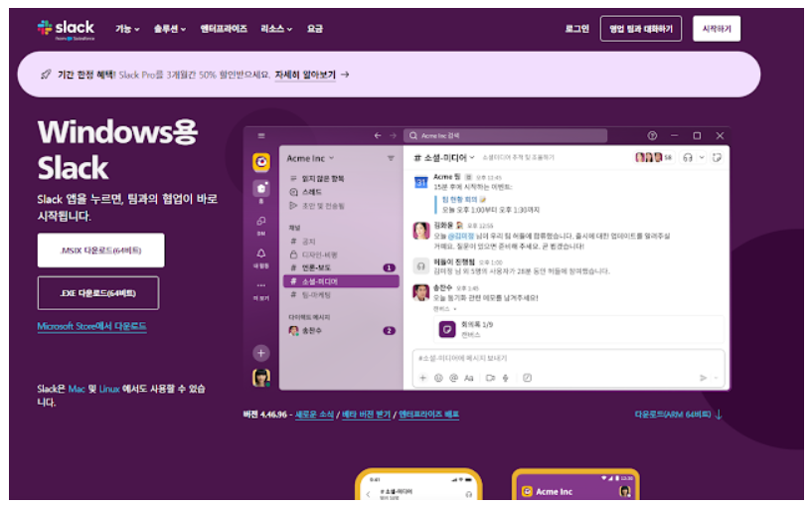Click the @ mention icon in composer
This screenshot has width=812, height=508.
453,378
